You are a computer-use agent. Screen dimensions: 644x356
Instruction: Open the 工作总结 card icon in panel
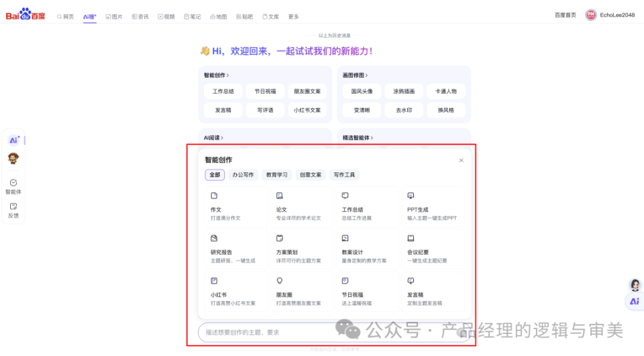pos(345,196)
